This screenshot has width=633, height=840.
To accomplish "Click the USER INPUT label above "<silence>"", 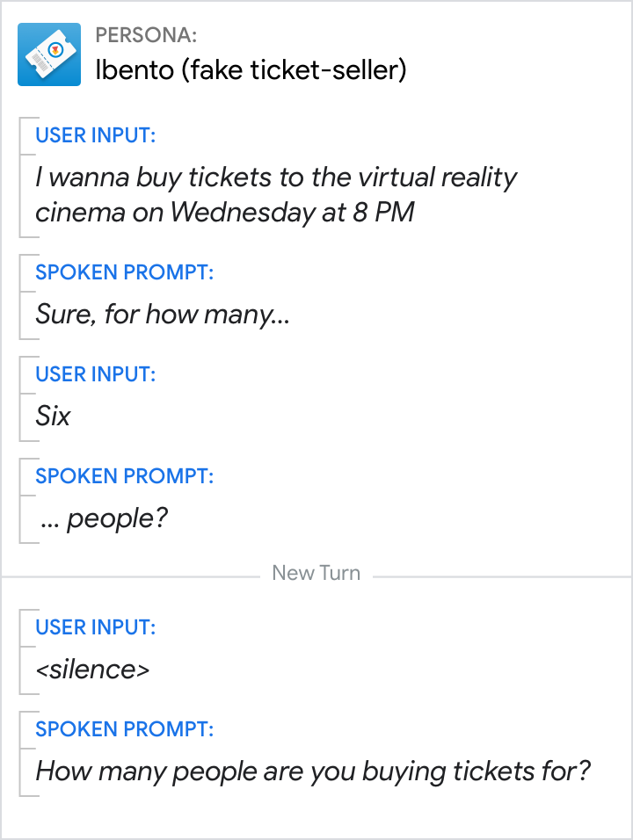I will click(95, 627).
